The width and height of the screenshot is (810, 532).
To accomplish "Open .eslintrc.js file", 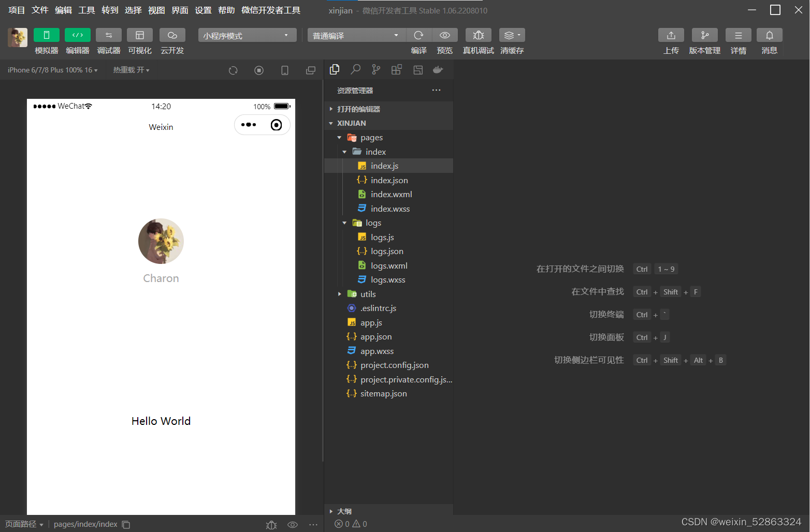I will (x=388, y=308).
